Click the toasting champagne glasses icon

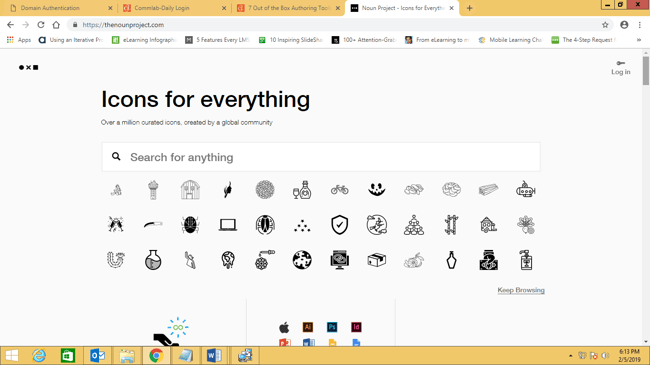point(116,225)
